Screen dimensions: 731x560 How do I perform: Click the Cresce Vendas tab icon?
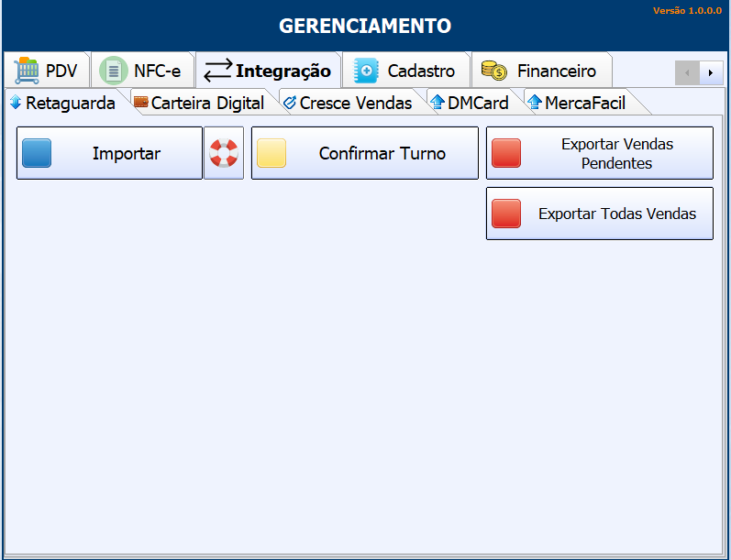[x=290, y=103]
